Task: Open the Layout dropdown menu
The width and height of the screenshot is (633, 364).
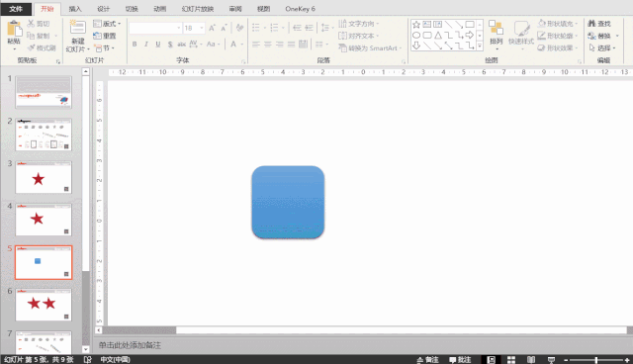Action: pyautogui.click(x=107, y=24)
